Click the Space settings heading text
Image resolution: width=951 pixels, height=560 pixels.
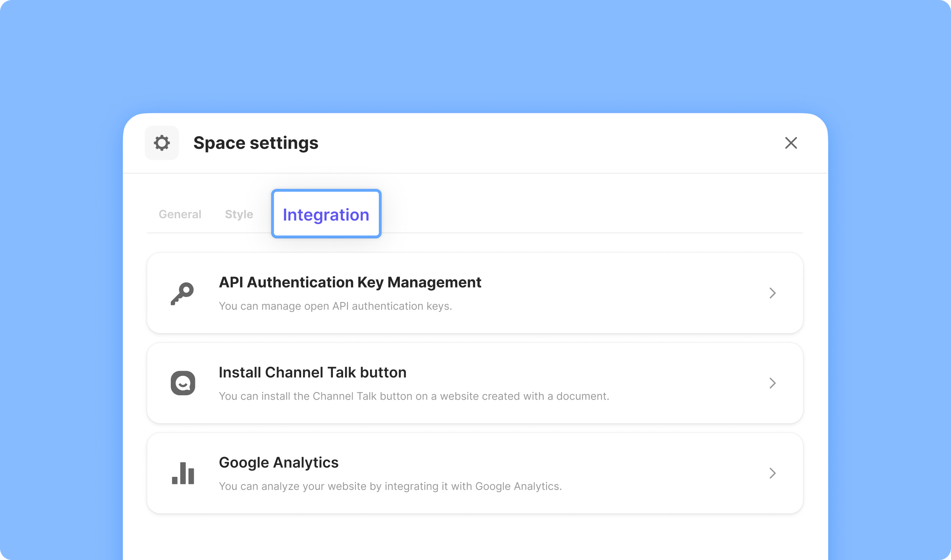pos(256,143)
